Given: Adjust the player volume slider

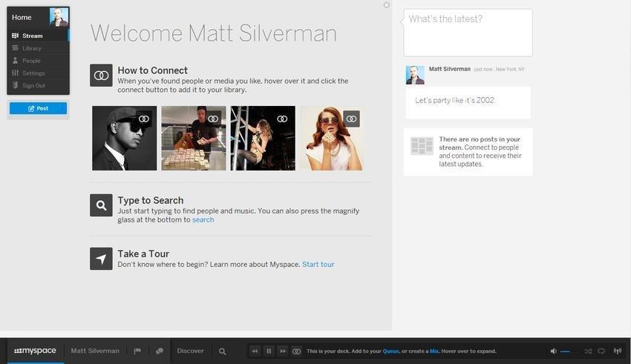Looking at the screenshot, I should (x=567, y=351).
